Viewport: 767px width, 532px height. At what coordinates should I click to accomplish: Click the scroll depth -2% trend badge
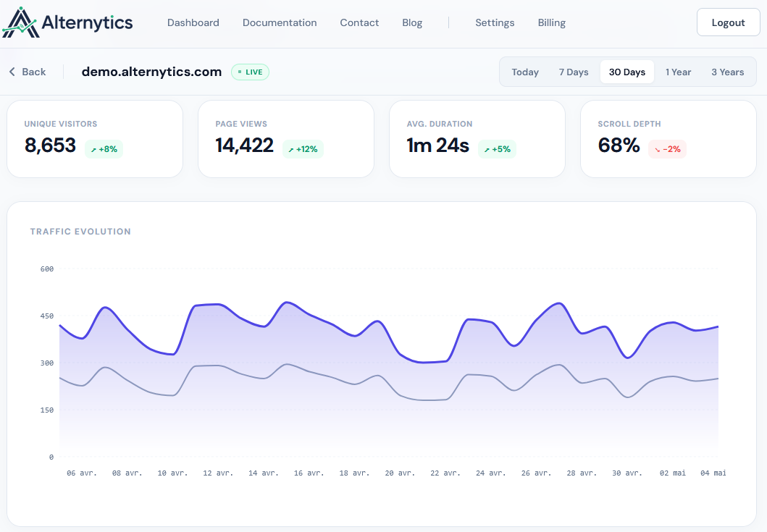(667, 149)
